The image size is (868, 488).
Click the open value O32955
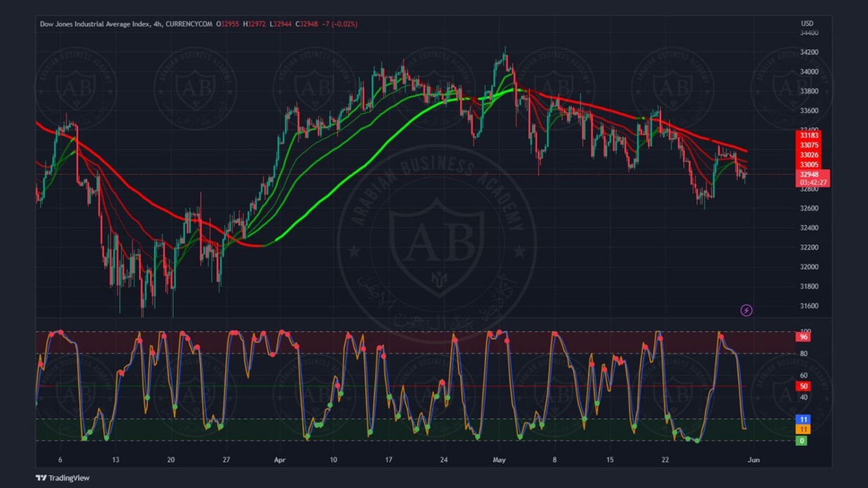[x=228, y=24]
